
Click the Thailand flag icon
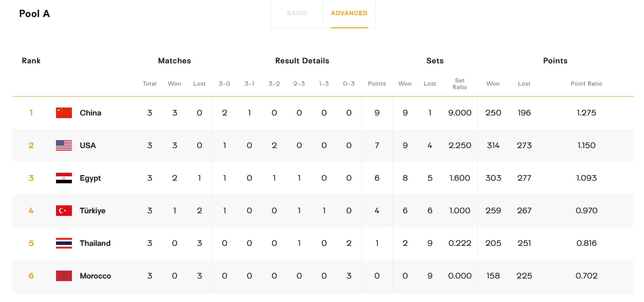[64, 243]
